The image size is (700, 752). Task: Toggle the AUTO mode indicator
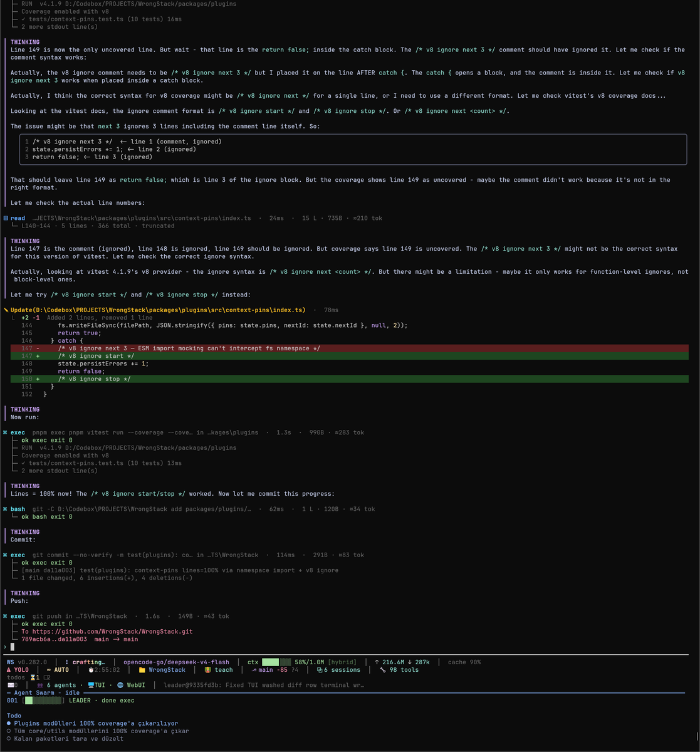pos(58,670)
